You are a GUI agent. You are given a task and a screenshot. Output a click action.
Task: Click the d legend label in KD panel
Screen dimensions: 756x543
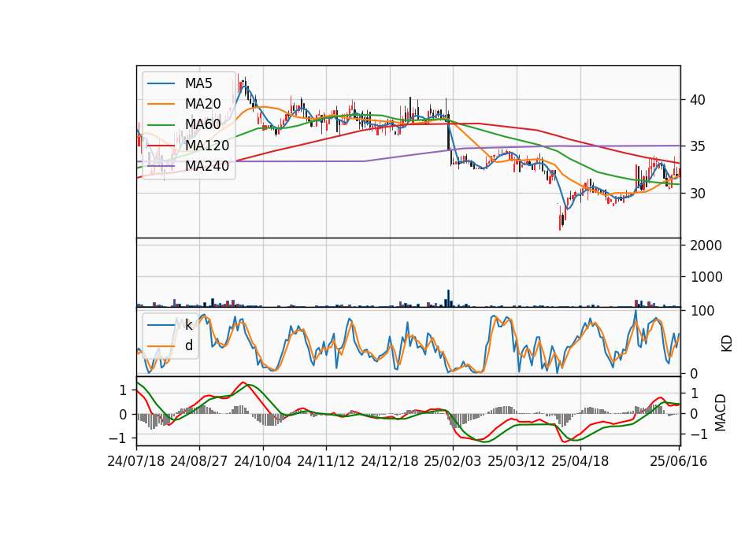coord(188,345)
